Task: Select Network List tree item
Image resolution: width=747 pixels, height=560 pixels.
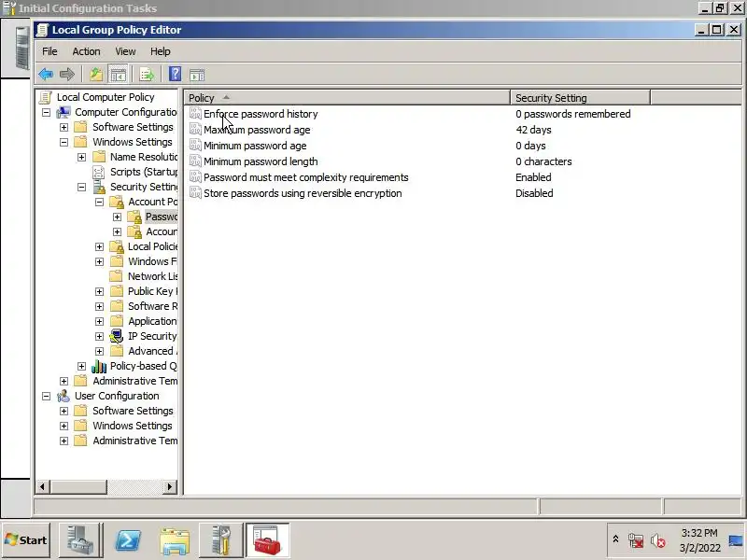Action: [x=152, y=276]
